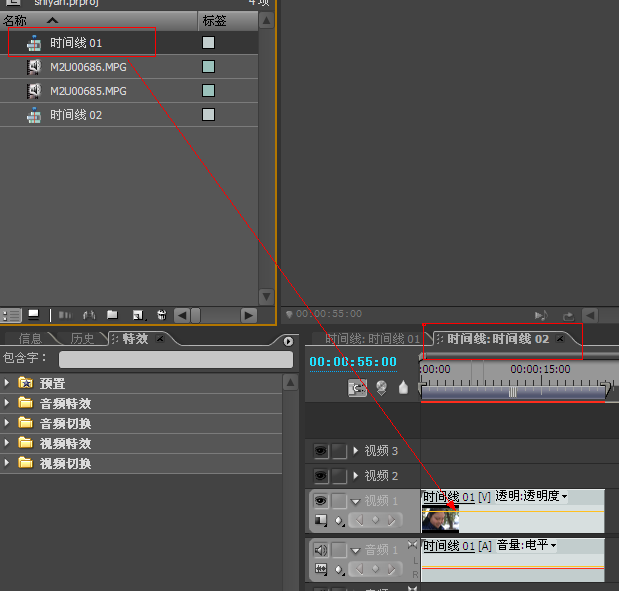Viewport: 619px width, 591px height.
Task: Click the set display style icon for 视频 1
Action: [321, 520]
